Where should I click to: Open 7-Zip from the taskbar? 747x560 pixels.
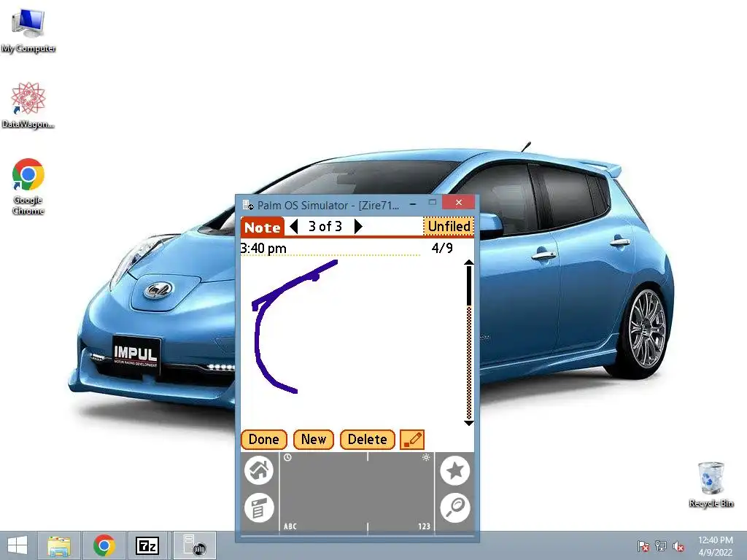click(x=147, y=545)
